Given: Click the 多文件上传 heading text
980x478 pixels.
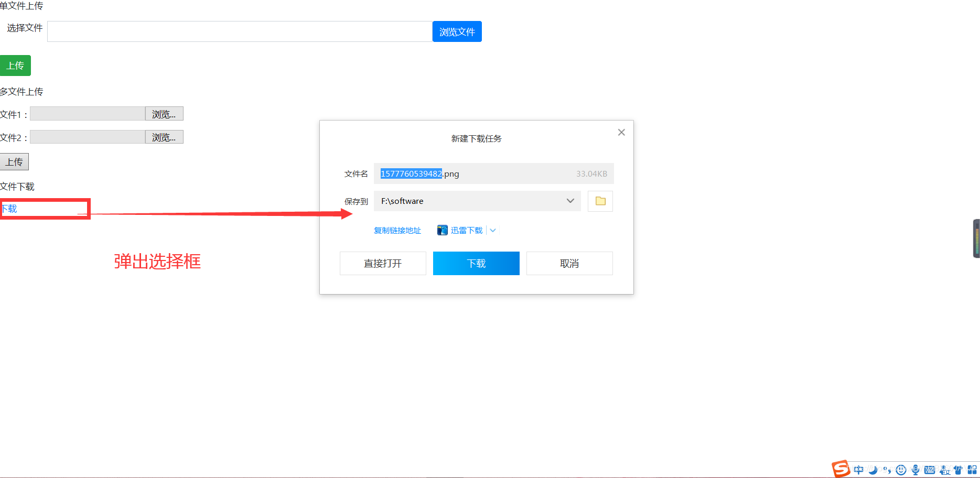Looking at the screenshot, I should click(21, 92).
